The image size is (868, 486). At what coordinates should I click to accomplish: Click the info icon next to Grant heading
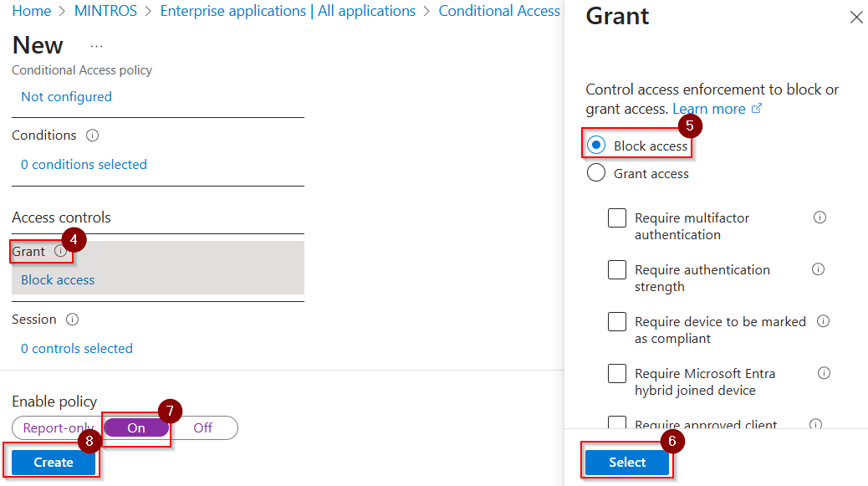[59, 251]
